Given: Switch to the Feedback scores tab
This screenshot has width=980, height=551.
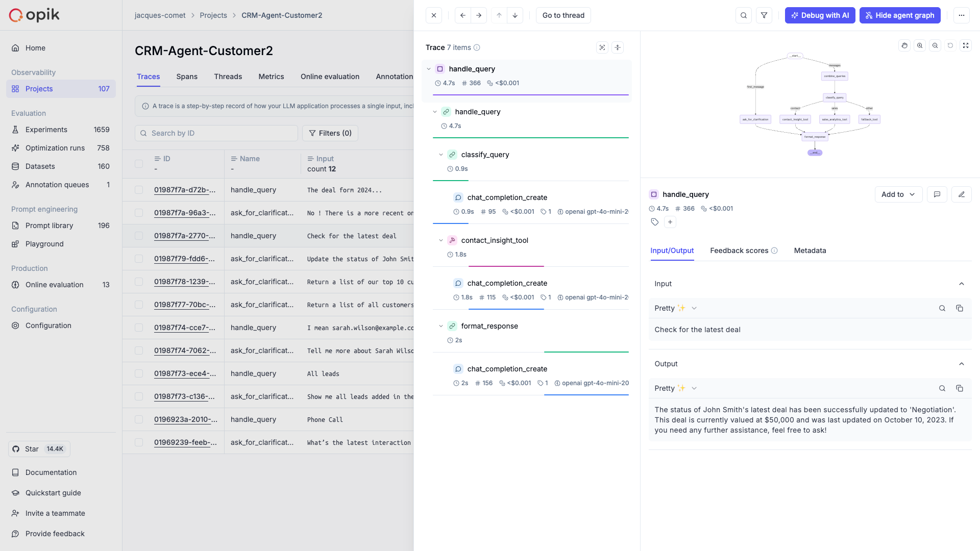Looking at the screenshot, I should [739, 251].
